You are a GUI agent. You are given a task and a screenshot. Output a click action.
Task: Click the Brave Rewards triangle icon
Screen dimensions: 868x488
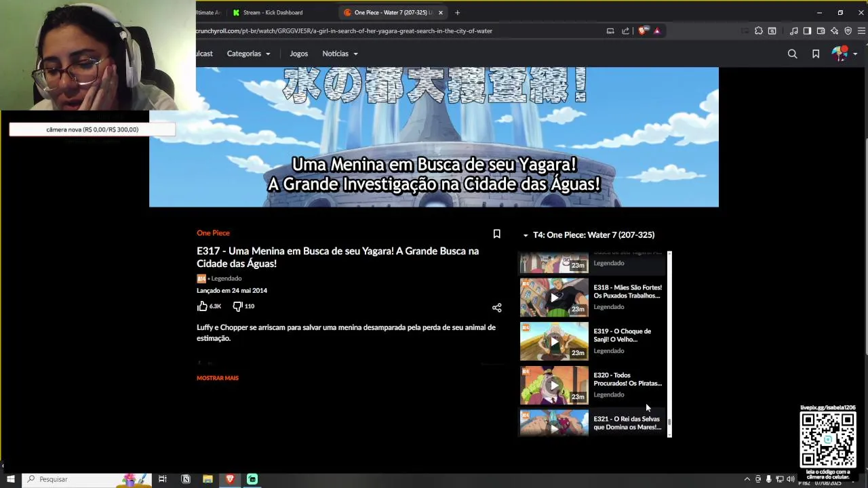tap(657, 30)
